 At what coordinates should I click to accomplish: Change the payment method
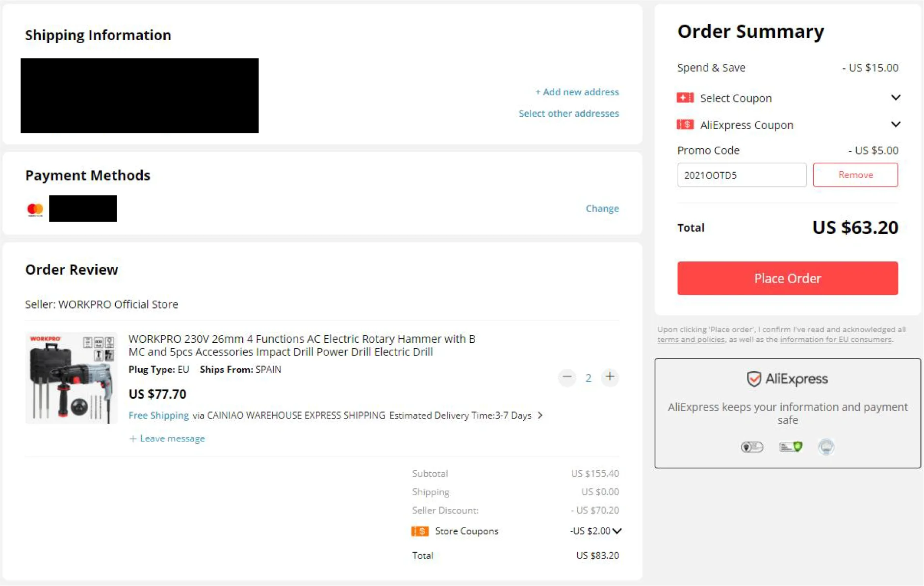point(602,208)
